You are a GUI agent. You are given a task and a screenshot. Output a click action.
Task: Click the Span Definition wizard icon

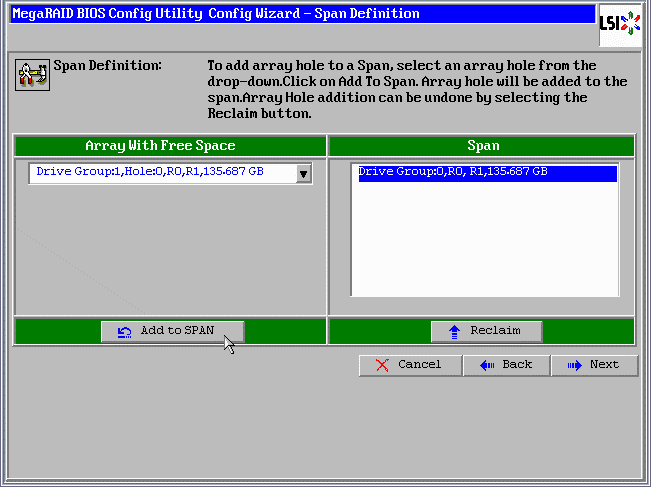point(31,75)
